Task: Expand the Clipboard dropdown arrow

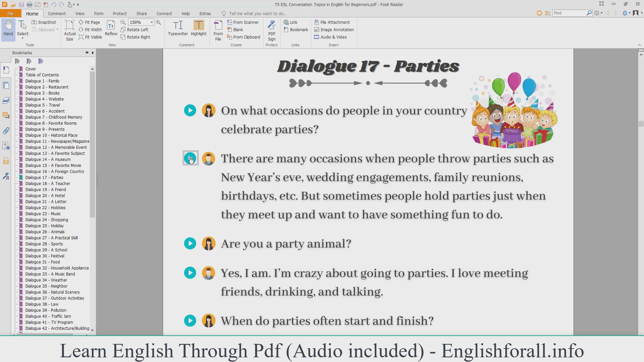Action: 58,29
